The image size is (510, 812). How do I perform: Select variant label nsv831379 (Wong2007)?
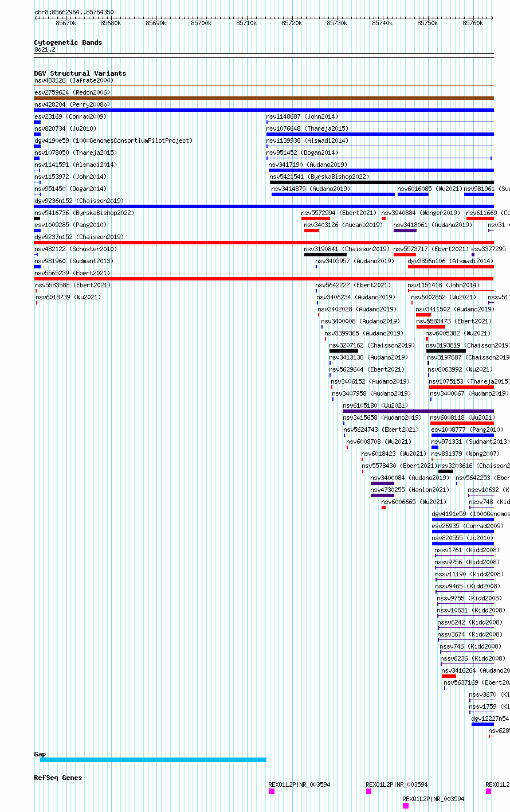[x=465, y=454]
